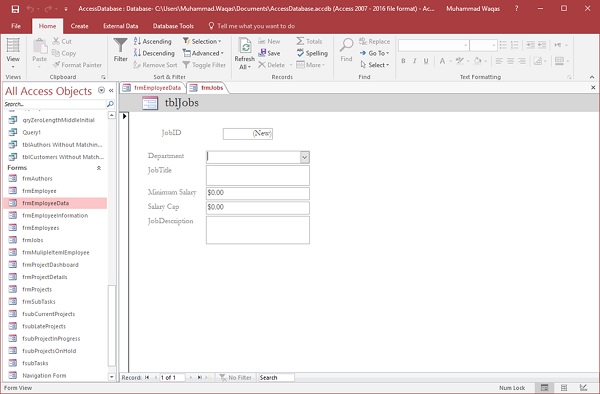The height and width of the screenshot is (394, 600).
Task: Toggle the Totals row
Action: click(x=309, y=41)
